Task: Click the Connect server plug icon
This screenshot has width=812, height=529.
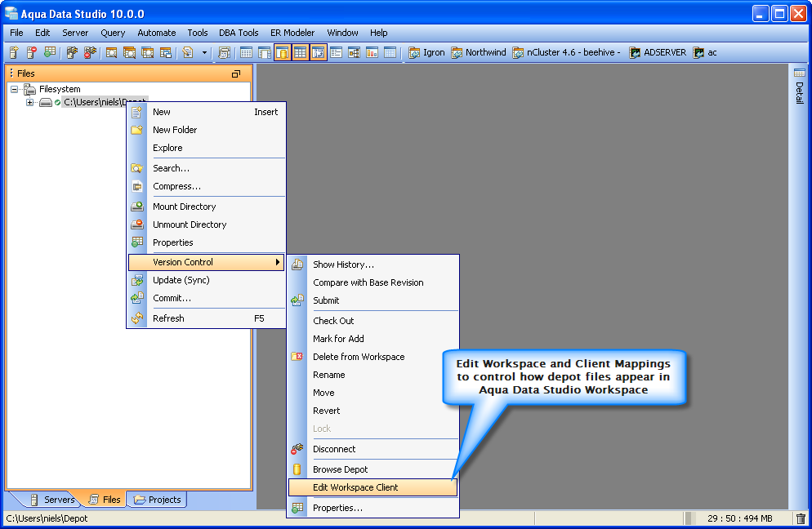Action: pyautogui.click(x=72, y=52)
